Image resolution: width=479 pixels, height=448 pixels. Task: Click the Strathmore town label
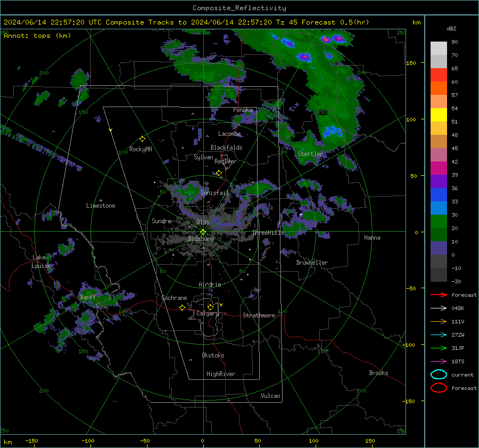point(259,315)
